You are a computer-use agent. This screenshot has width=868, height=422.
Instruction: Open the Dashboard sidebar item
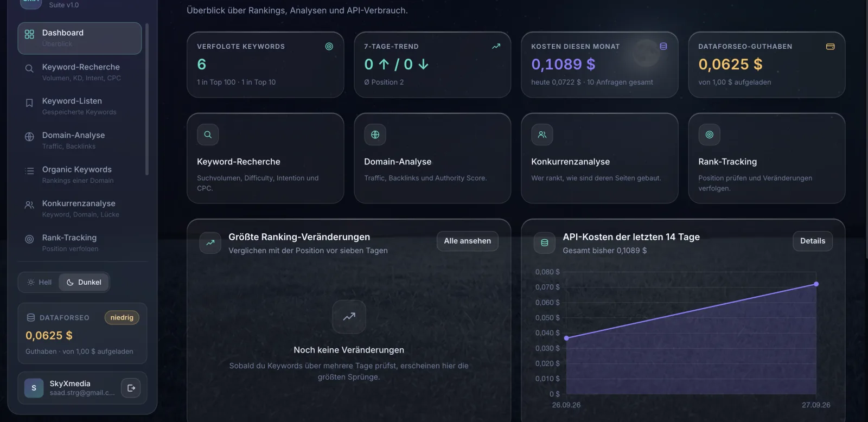pos(80,38)
